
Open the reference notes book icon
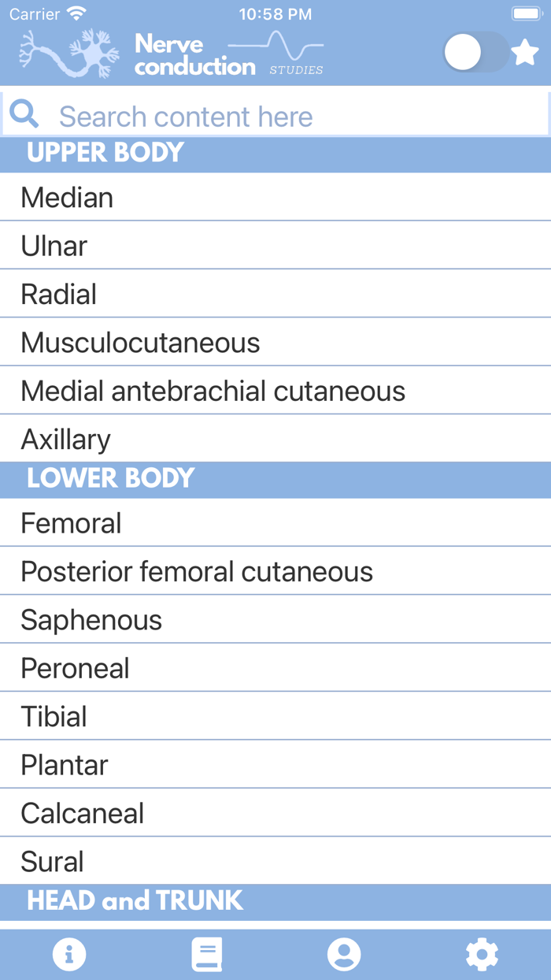tap(206, 954)
